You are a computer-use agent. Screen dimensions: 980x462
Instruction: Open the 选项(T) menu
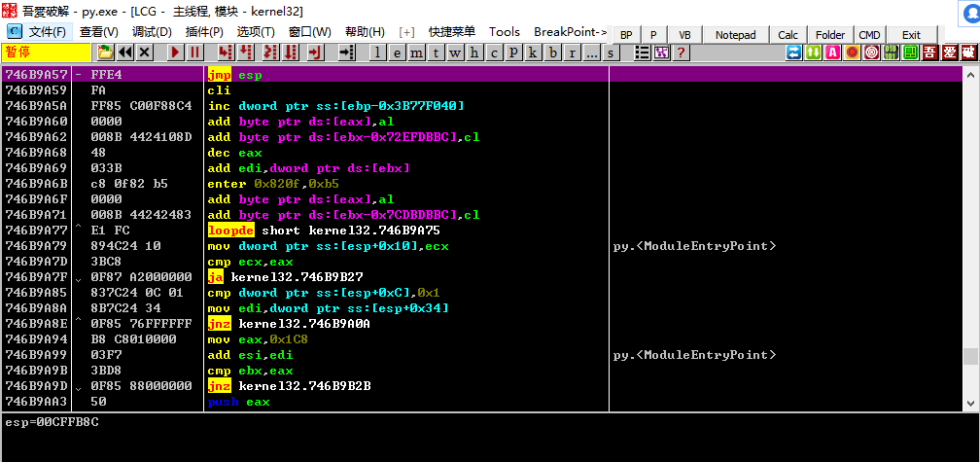(256, 32)
